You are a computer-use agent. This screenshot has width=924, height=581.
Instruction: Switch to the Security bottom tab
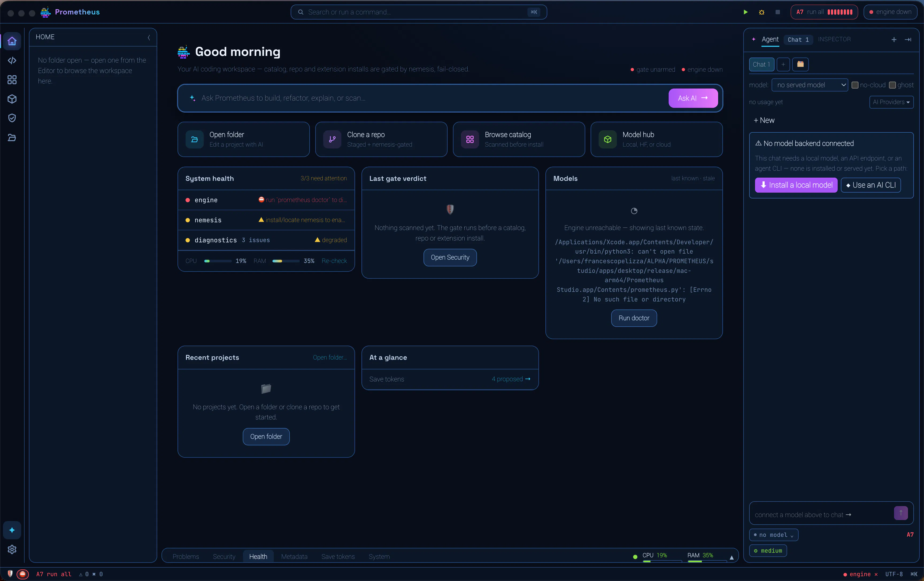pyautogui.click(x=224, y=556)
